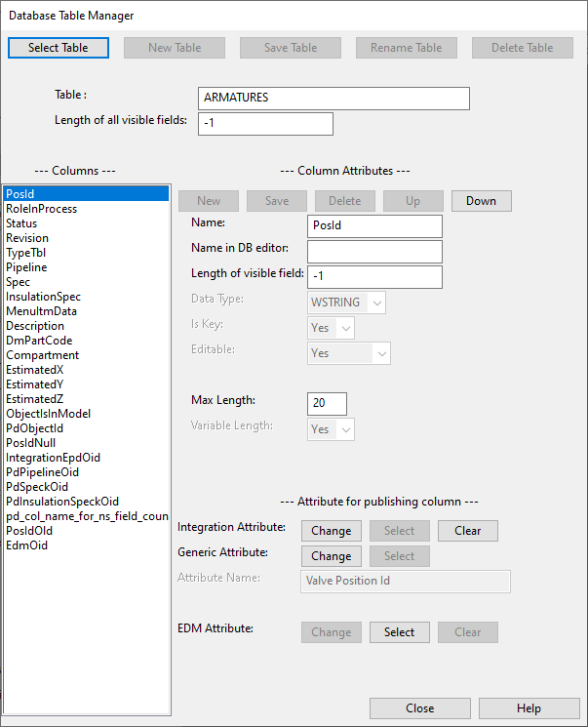Screen dimensions: 588x727
Task: Click the Table name input field
Action: click(x=333, y=99)
